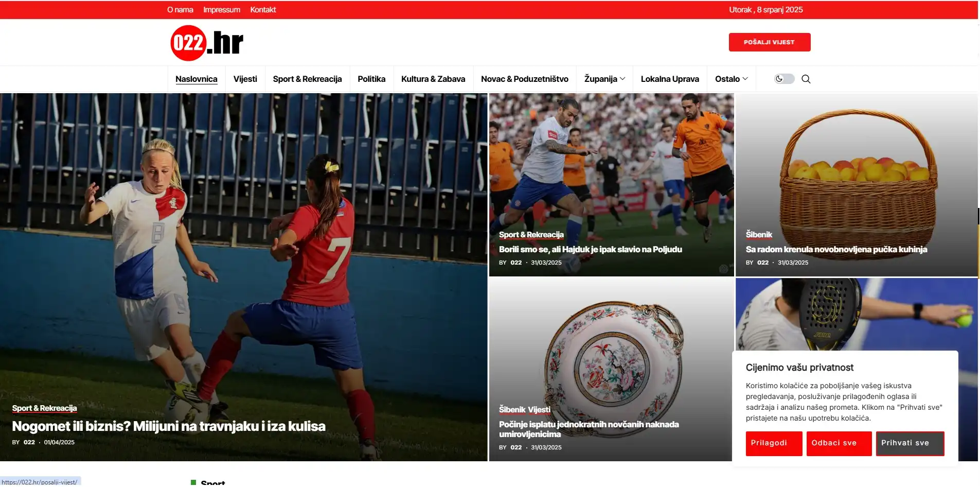This screenshot has width=980, height=487.
Task: Expand the Županija dropdown menu
Action: coord(604,79)
